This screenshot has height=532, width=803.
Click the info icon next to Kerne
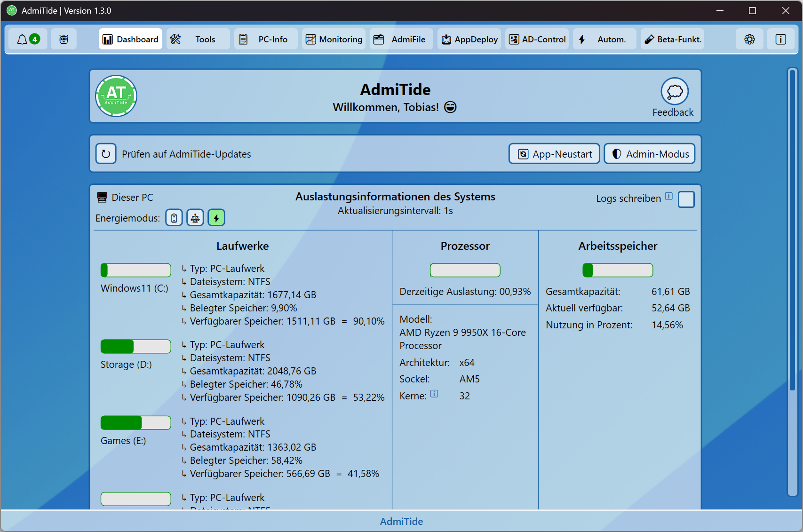tap(434, 394)
